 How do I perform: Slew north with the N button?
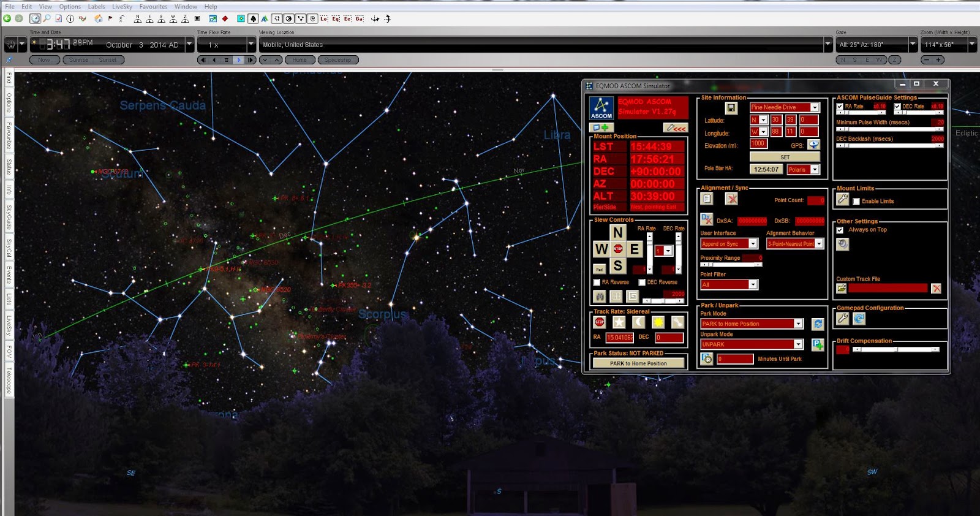[617, 233]
